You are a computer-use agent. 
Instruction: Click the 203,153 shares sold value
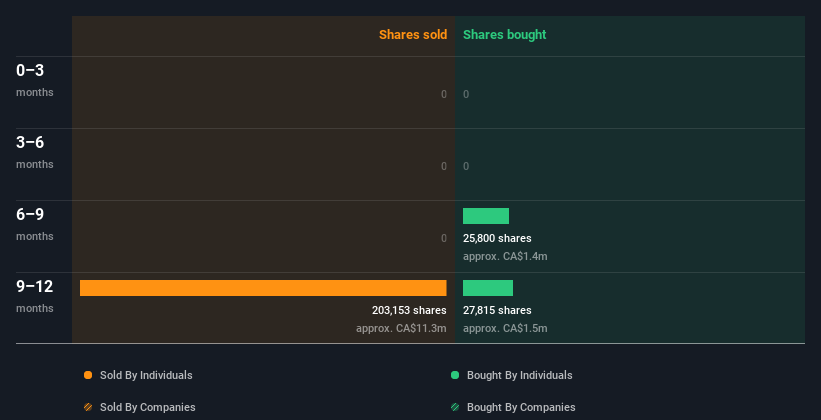point(409,310)
